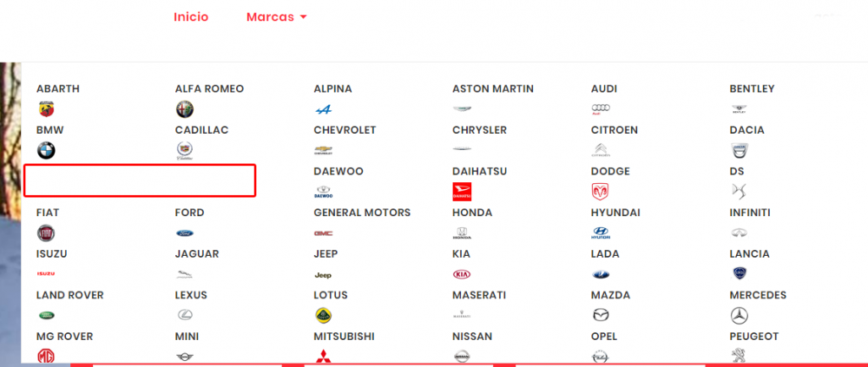Select the Cadillac crest logo
This screenshot has width=868, height=367.
click(x=184, y=151)
